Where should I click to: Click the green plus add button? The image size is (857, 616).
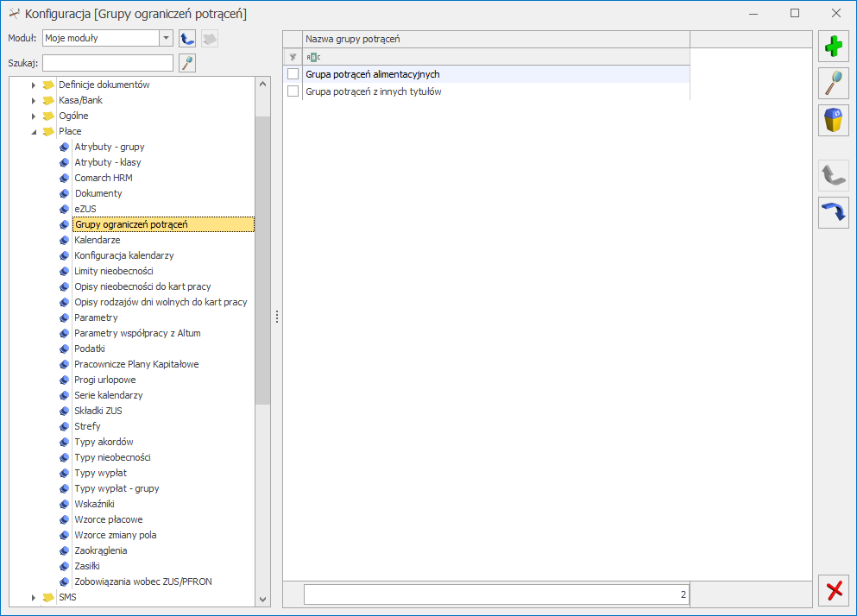(834, 47)
